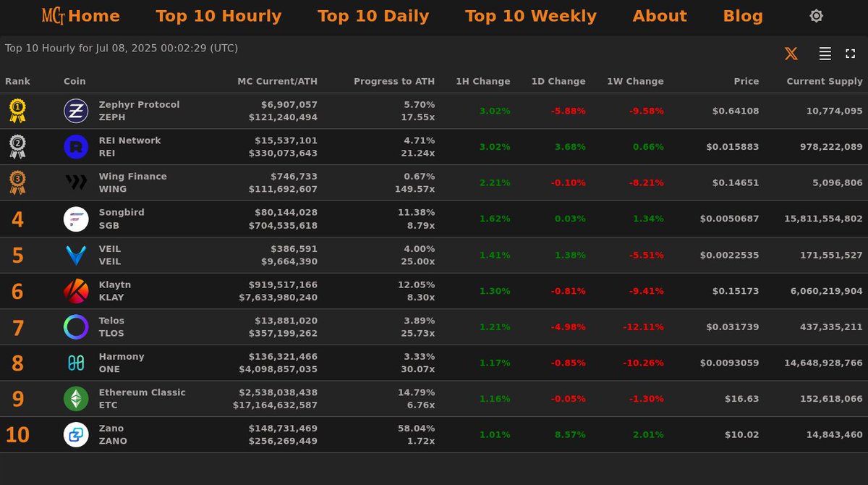The height and width of the screenshot is (485, 868).
Task: Toggle the list view hamburger icon
Action: click(825, 54)
